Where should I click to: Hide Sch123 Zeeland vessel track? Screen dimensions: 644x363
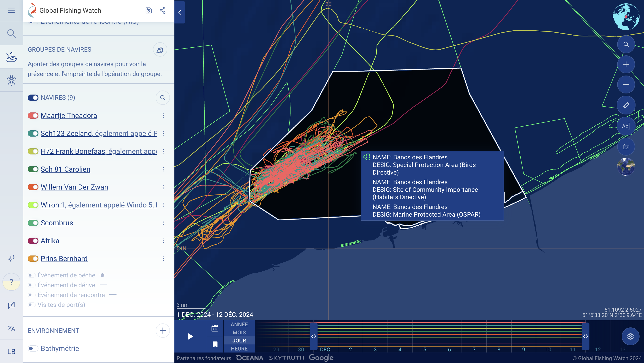pos(33,133)
